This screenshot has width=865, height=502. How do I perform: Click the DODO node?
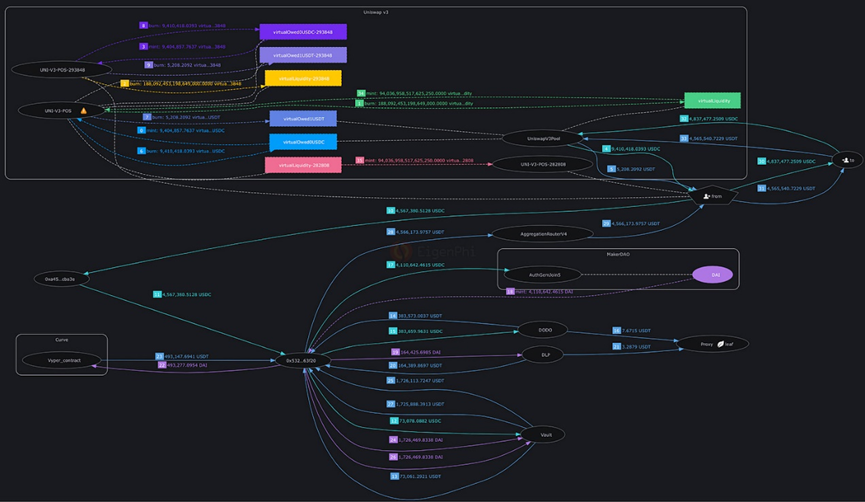544,329
